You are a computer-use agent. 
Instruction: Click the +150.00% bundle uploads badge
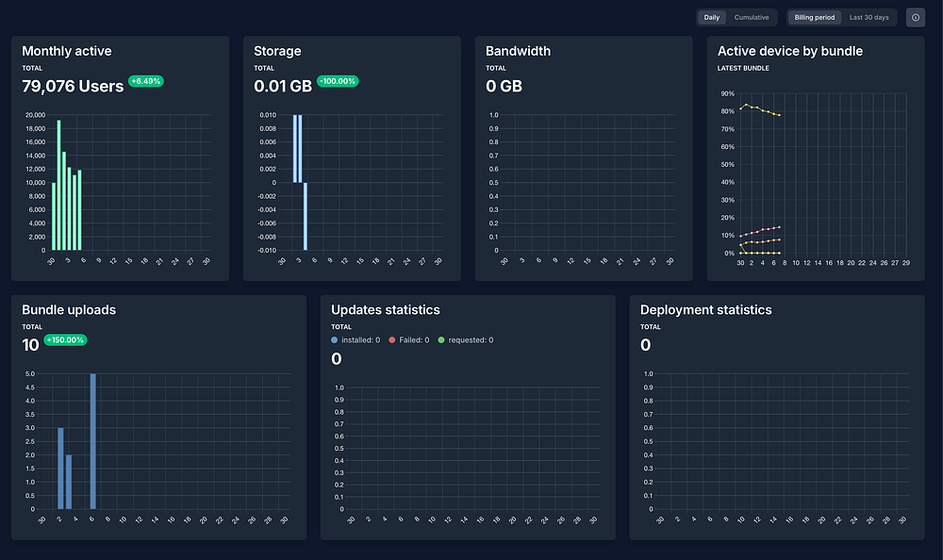(x=66, y=339)
